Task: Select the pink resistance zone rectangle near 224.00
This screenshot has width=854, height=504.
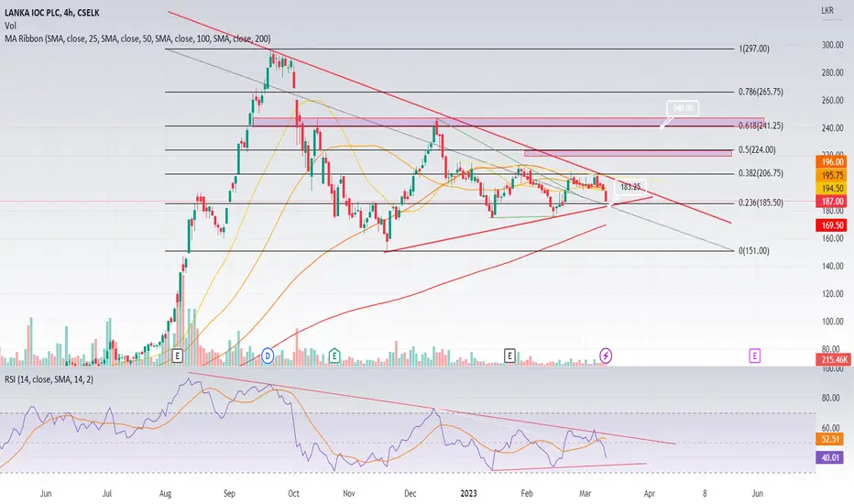Action: pyautogui.click(x=628, y=154)
